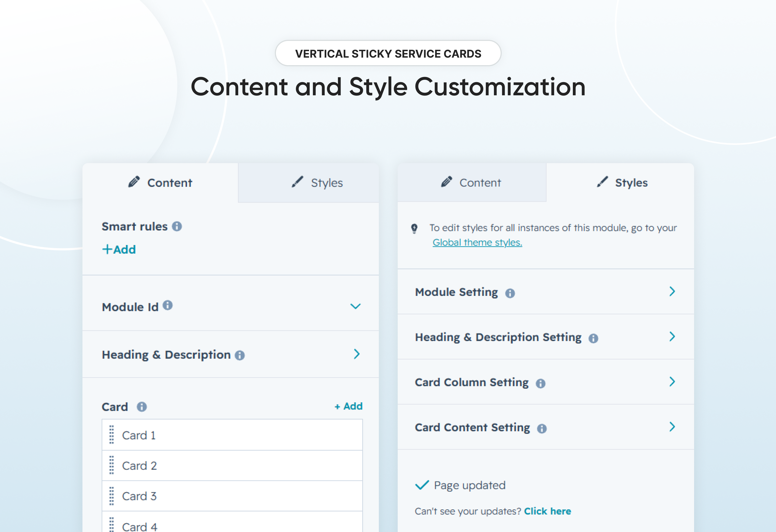Click info icon next to Smart rules
This screenshot has height=532, width=776.
(177, 226)
